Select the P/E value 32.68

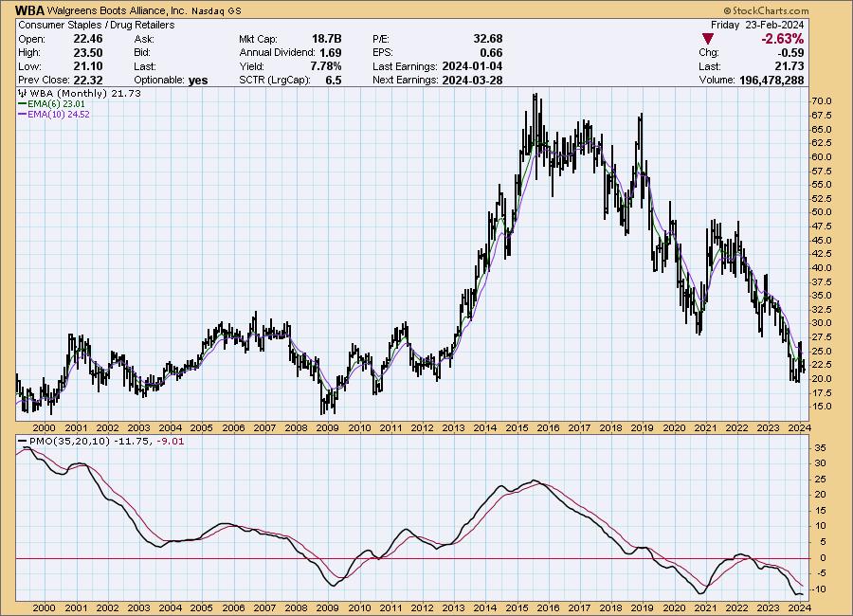pyautogui.click(x=488, y=39)
